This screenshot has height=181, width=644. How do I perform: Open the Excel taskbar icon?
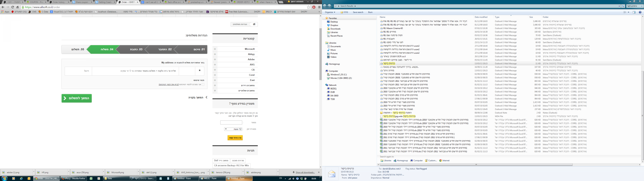click(x=91, y=179)
